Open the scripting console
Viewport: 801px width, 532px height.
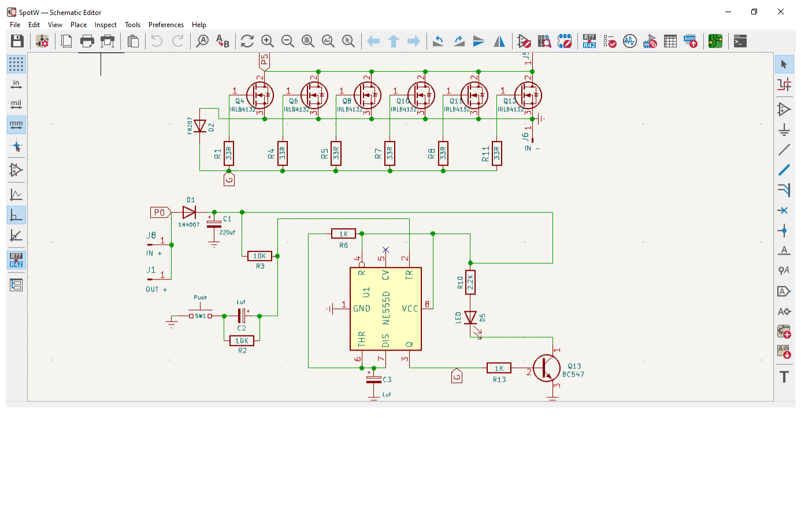tap(740, 41)
